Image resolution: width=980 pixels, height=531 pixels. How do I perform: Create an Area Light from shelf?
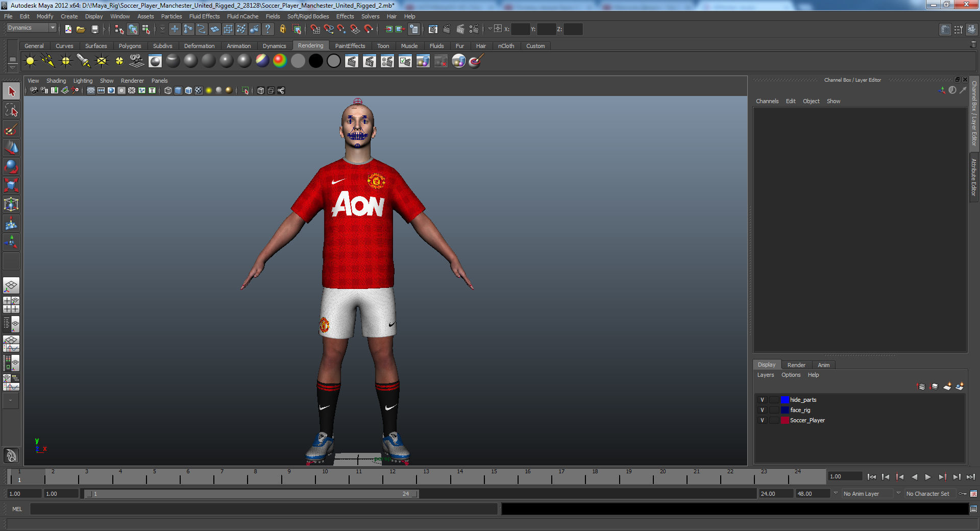(x=102, y=61)
